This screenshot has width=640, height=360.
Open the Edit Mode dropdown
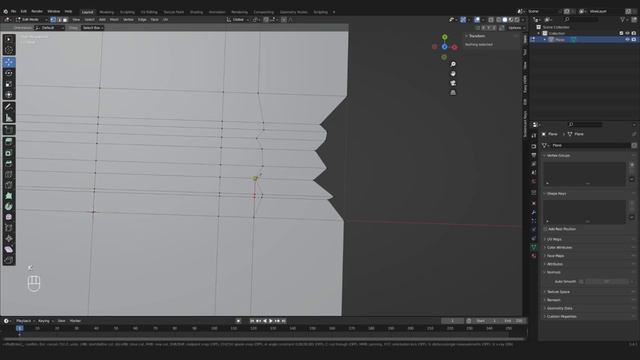tap(31, 20)
